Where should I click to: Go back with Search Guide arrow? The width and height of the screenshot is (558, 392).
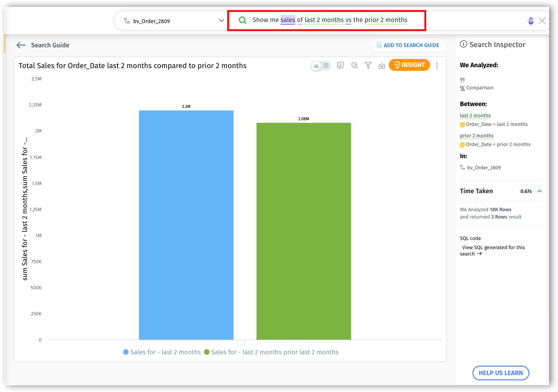click(21, 45)
